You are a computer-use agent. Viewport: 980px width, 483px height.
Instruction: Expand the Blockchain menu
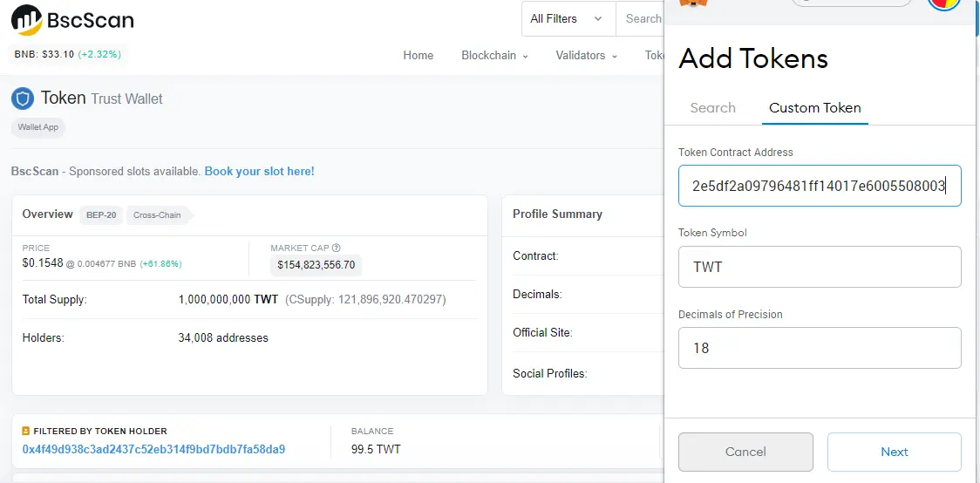(x=494, y=56)
